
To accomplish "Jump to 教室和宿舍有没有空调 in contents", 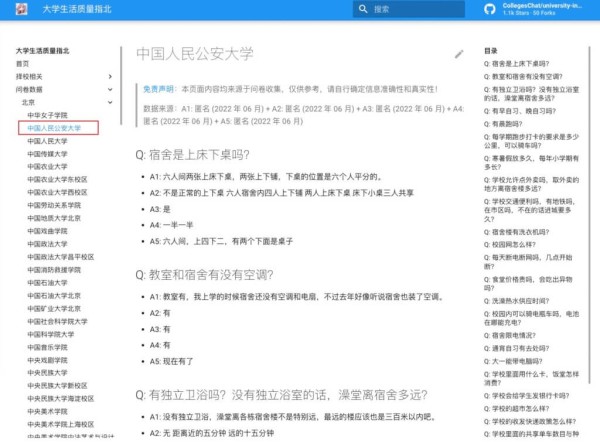I will [x=523, y=77].
